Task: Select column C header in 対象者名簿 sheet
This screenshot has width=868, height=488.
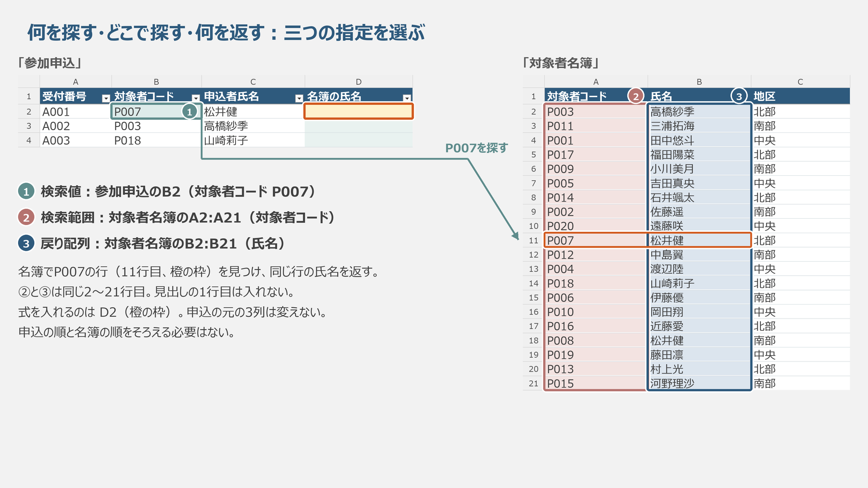Action: 800,82
